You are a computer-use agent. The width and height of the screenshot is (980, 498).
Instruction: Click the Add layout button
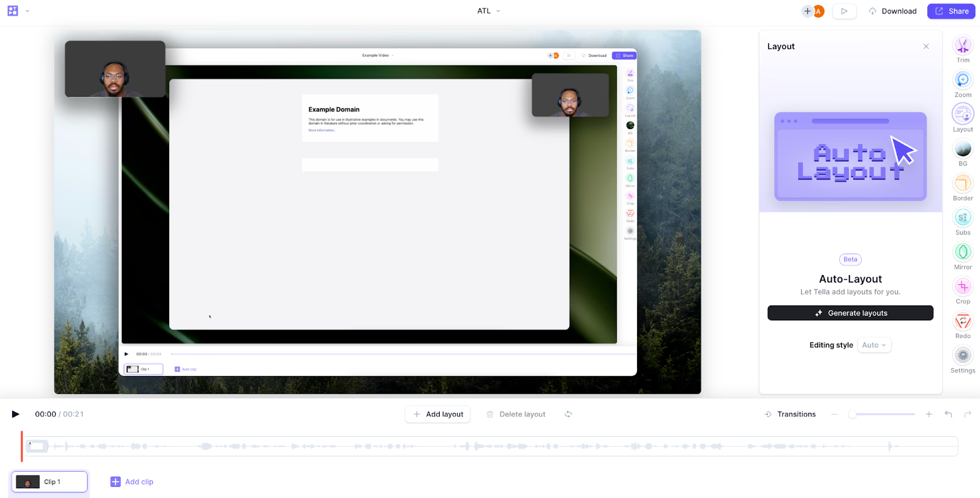(437, 414)
